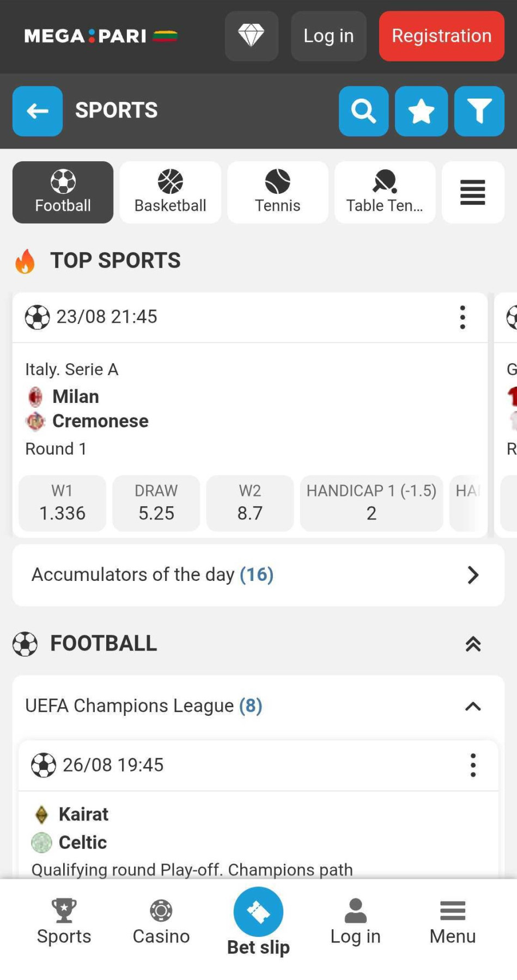Open the Lithuanian flag language selector

coord(165,36)
